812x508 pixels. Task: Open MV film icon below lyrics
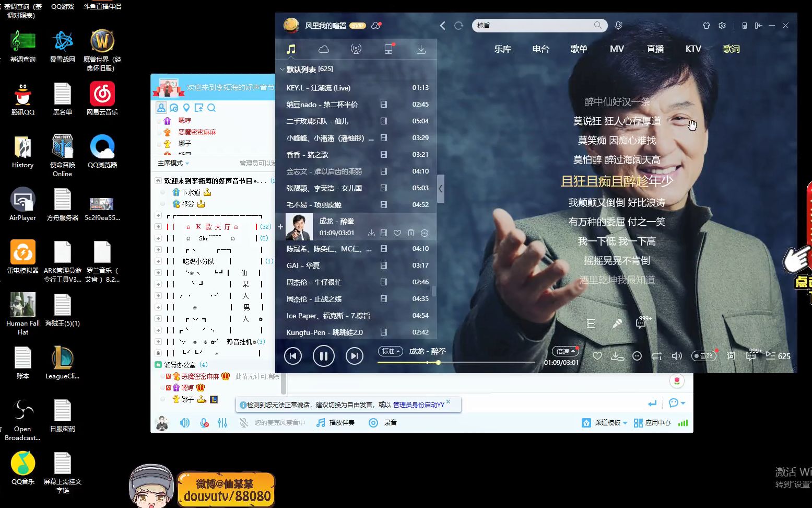(x=591, y=324)
